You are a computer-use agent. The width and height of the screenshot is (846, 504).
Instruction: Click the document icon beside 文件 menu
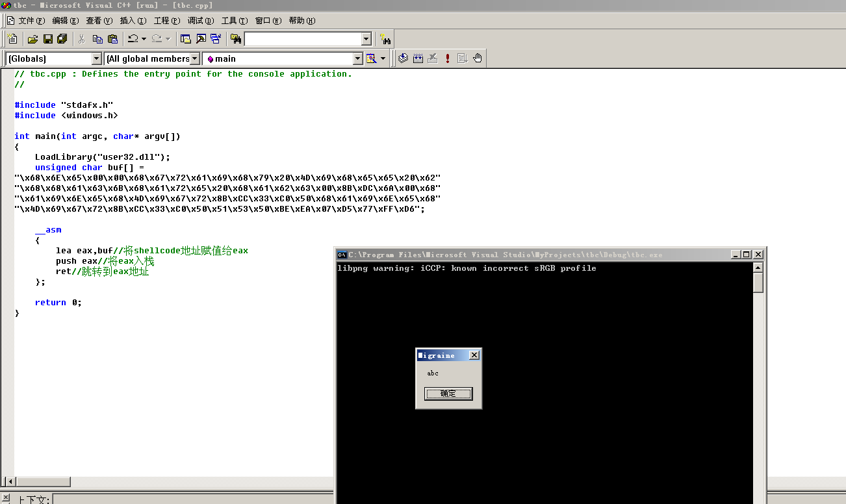pos(10,21)
